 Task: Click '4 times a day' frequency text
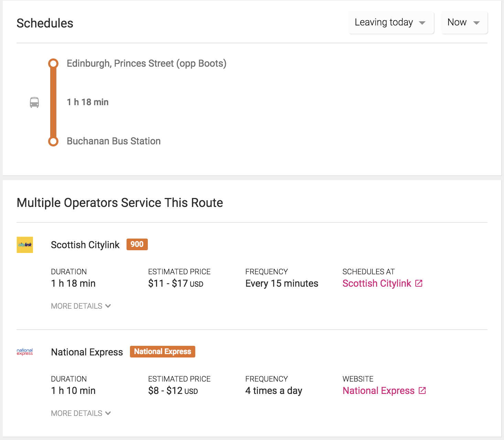coord(274,390)
